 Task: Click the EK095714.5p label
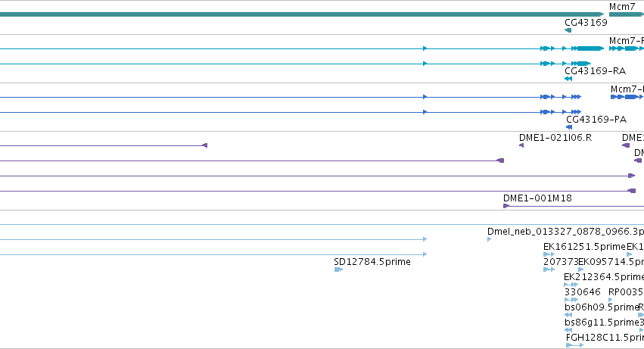tap(611, 262)
